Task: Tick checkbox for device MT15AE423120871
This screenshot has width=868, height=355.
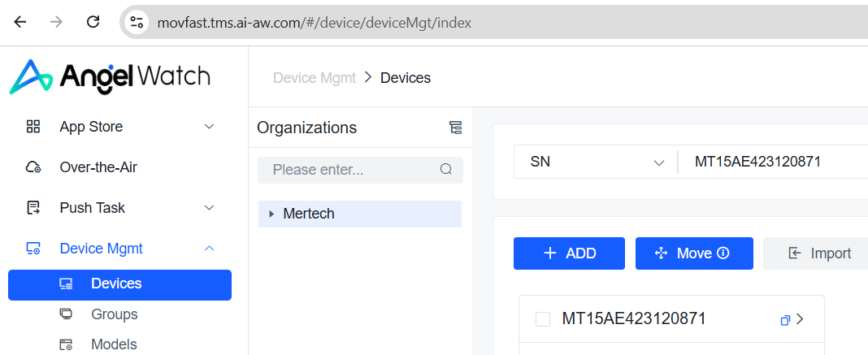Action: point(543,319)
